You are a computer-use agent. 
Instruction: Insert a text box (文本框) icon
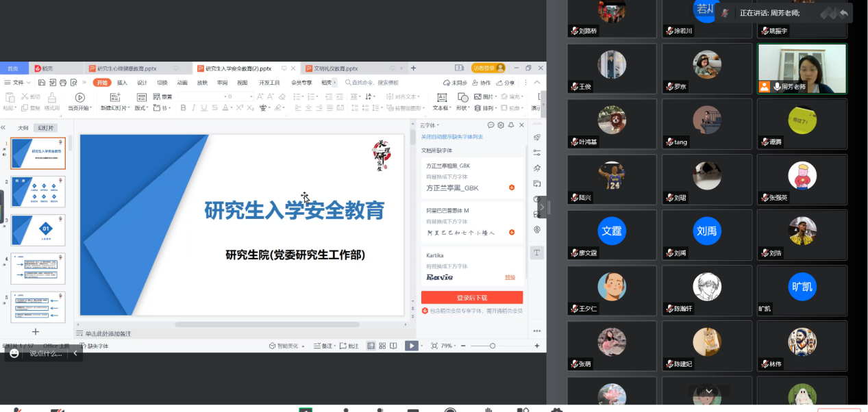pyautogui.click(x=441, y=97)
